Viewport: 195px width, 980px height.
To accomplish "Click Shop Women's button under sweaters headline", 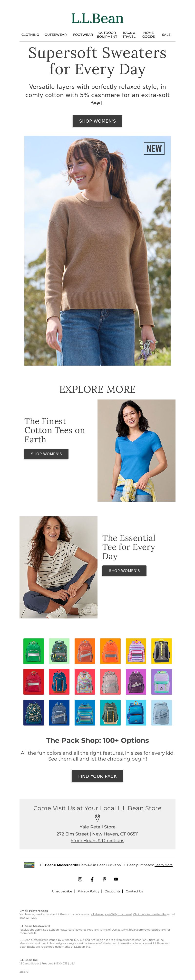I will pos(97,121).
